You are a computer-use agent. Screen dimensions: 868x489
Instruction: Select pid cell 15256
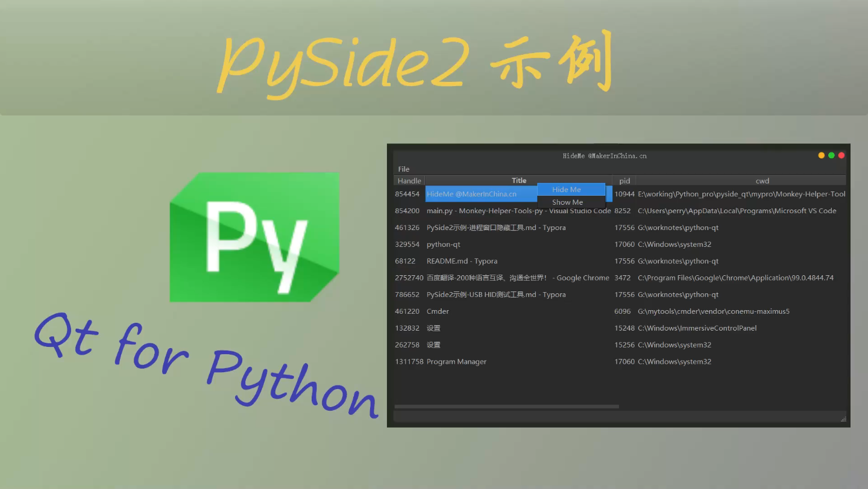[x=624, y=345]
